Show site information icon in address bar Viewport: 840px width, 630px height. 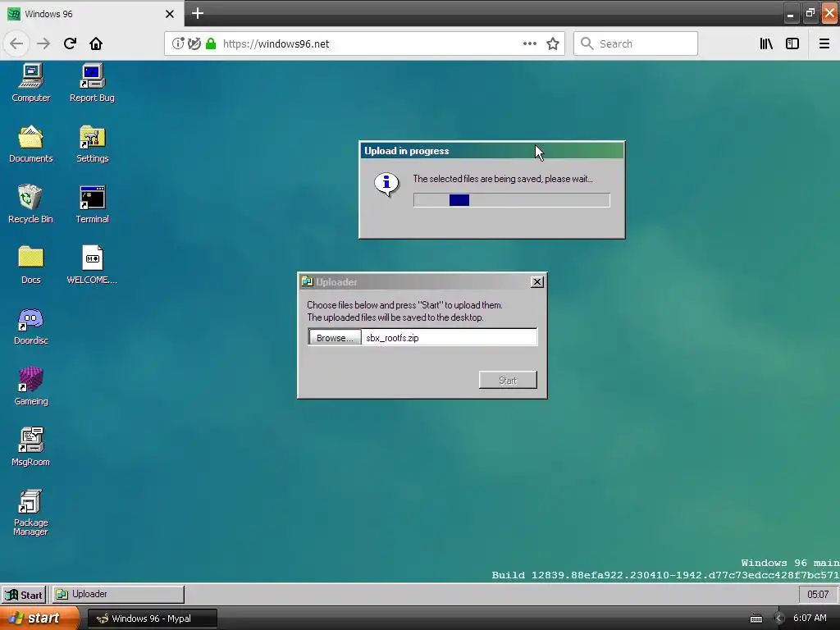[178, 43]
